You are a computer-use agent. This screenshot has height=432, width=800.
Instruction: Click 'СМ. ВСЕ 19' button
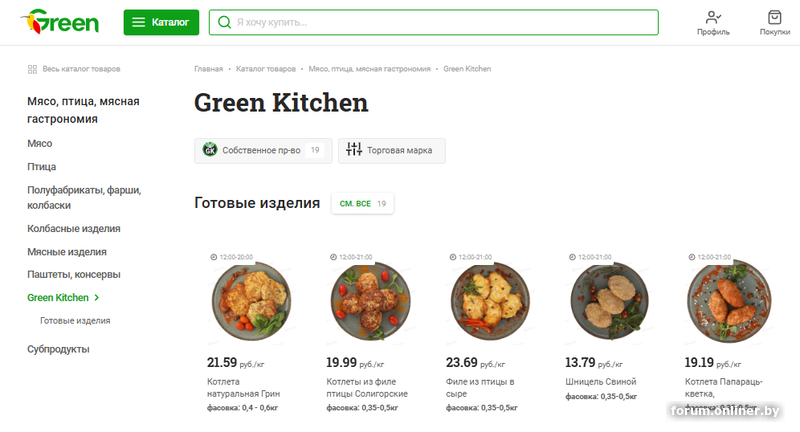tap(363, 204)
